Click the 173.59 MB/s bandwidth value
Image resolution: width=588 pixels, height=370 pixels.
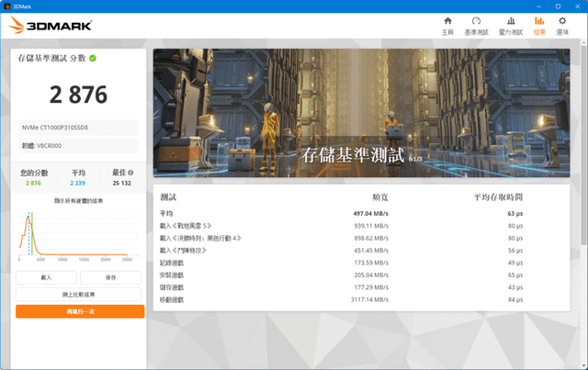(371, 263)
